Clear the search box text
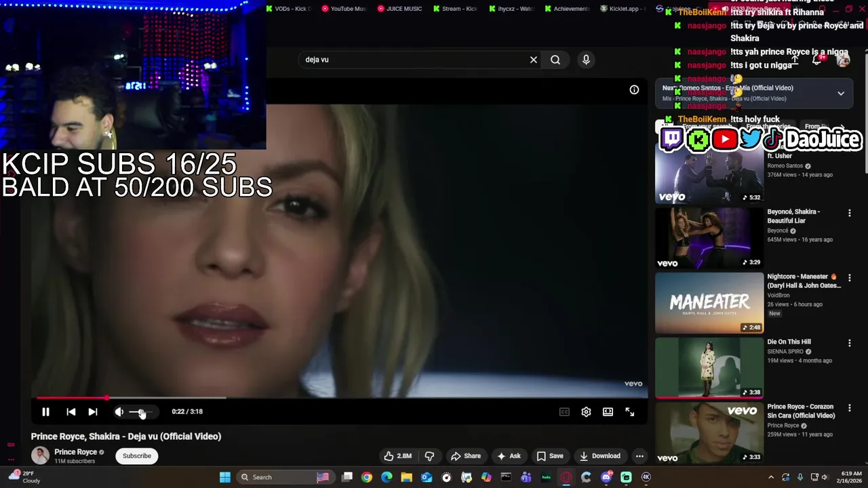This screenshot has height=488, width=868. click(x=534, y=60)
